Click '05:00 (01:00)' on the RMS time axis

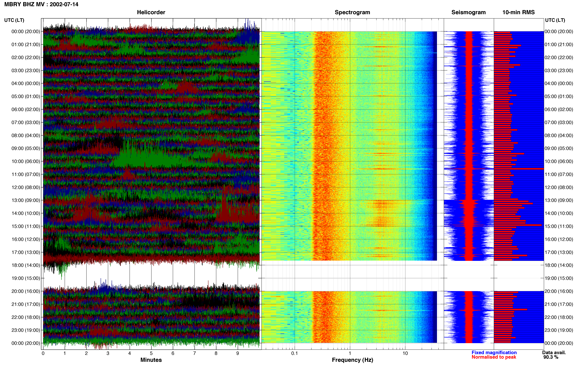pos(559,96)
